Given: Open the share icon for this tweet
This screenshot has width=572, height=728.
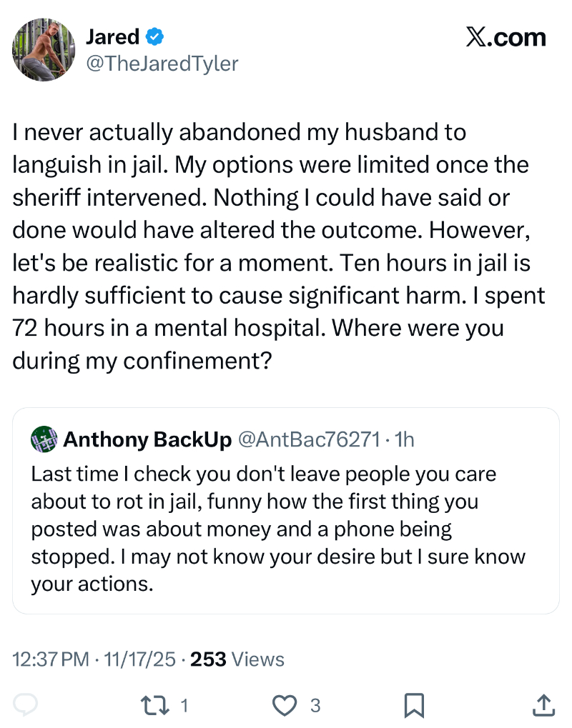Looking at the screenshot, I should tap(544, 706).
